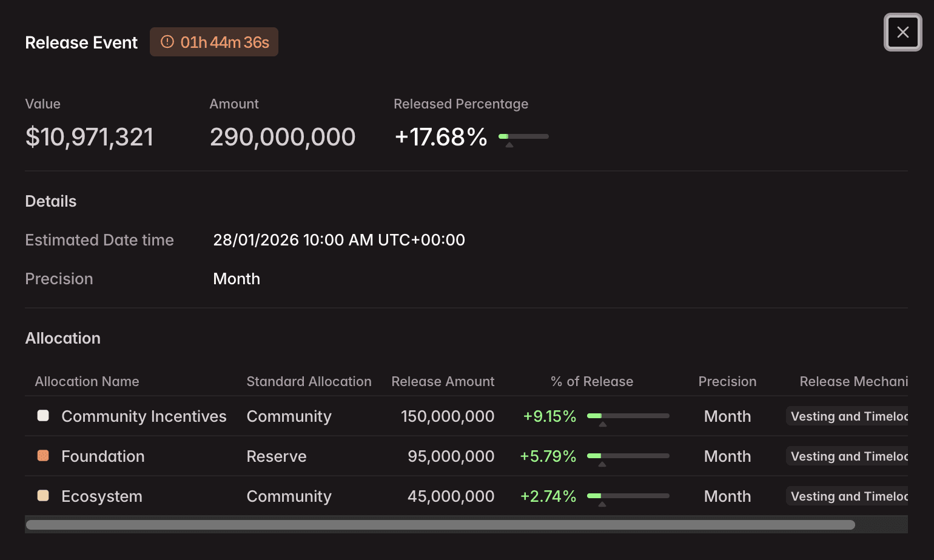Viewport: 934px width, 560px height.
Task: Sort by the Release Amount column header
Action: (443, 381)
